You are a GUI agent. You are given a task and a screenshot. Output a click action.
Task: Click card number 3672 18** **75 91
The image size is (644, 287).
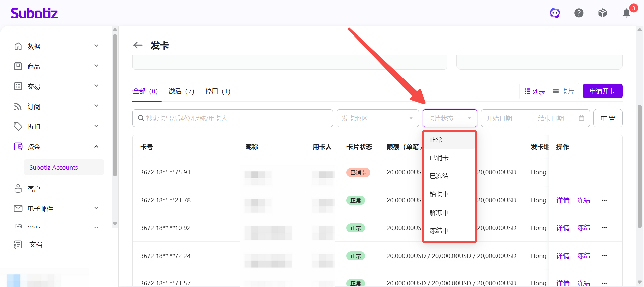165,172
